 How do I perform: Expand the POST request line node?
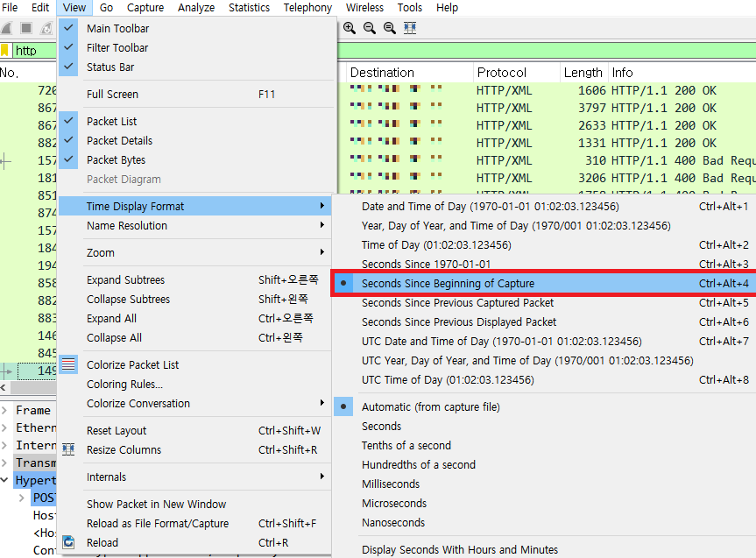(22, 498)
